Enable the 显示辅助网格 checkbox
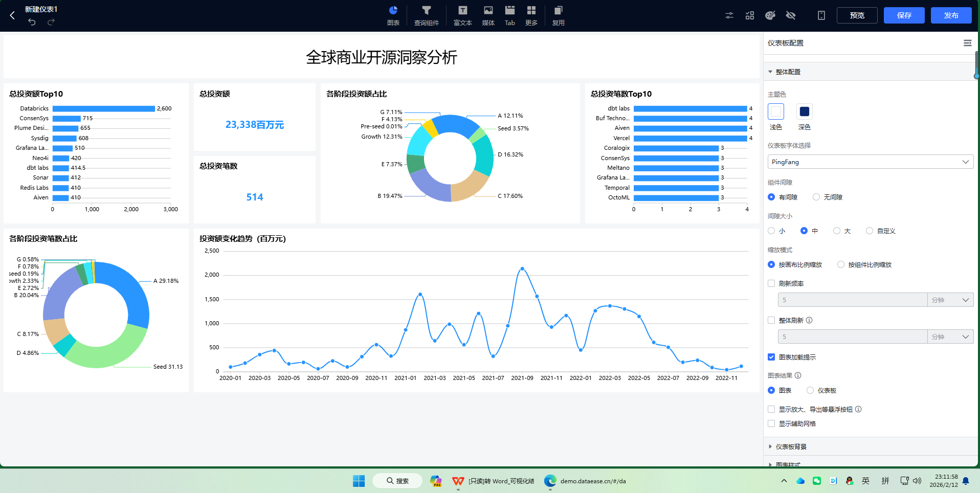Viewport: 980px width, 493px height. 771,423
